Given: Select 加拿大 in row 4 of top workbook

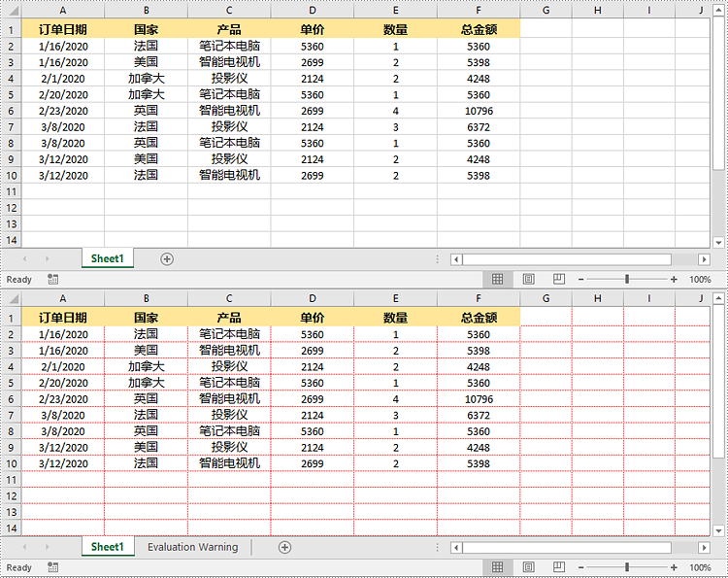Looking at the screenshot, I should pyautogui.click(x=147, y=79).
